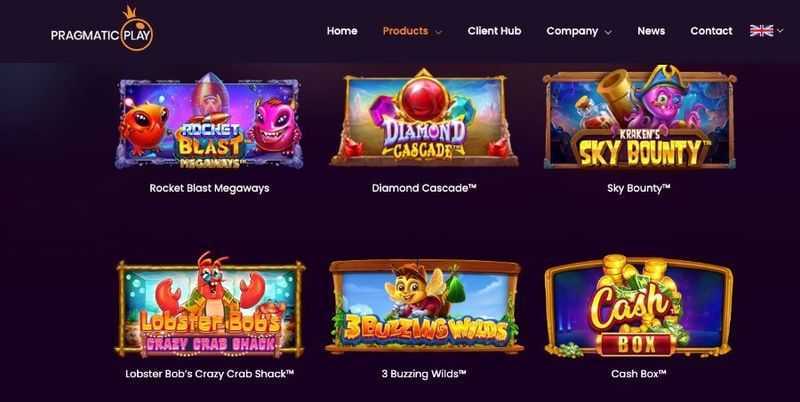Select Kraken's Sky Bounty game image
Screen dimensions: 800x402
tap(639, 117)
